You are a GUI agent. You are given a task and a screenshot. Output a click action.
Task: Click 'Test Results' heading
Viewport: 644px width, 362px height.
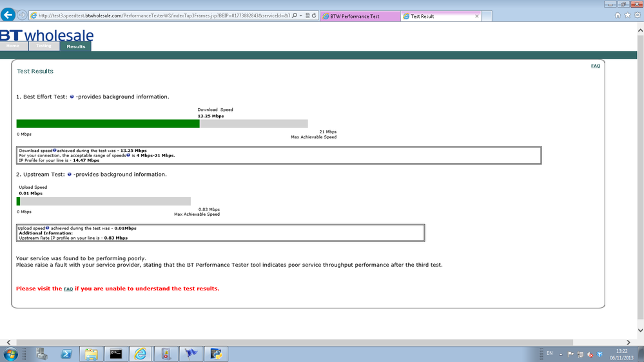click(x=35, y=71)
